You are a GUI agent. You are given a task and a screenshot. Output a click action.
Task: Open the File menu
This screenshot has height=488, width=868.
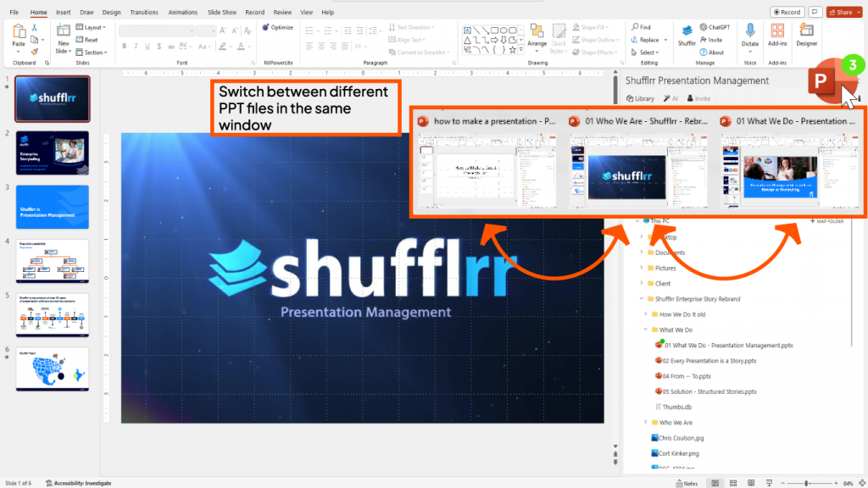(x=14, y=12)
